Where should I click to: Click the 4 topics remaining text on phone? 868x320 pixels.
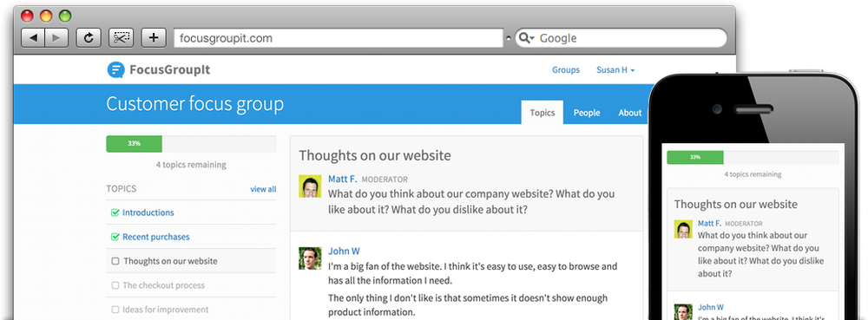point(753,174)
